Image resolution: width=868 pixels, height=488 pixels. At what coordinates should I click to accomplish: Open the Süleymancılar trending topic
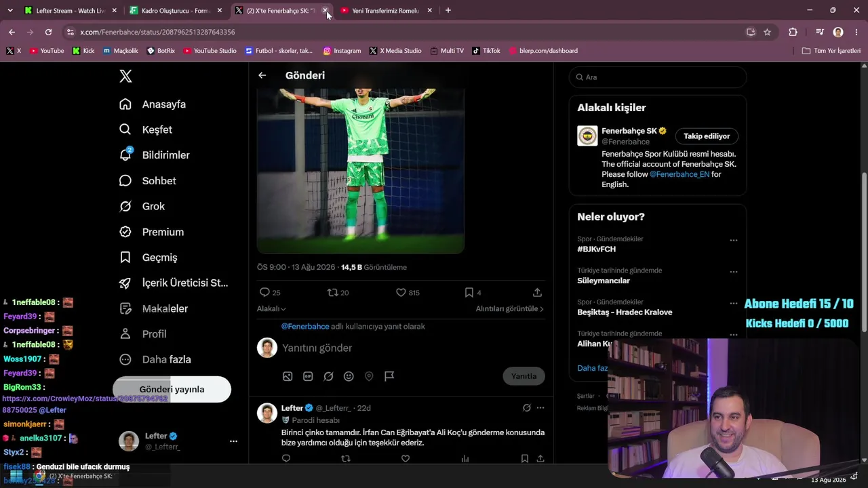[604, 281]
